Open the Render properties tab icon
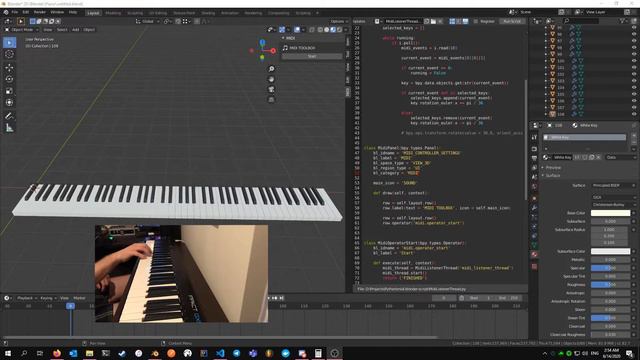640x360 pixels. coord(534,149)
